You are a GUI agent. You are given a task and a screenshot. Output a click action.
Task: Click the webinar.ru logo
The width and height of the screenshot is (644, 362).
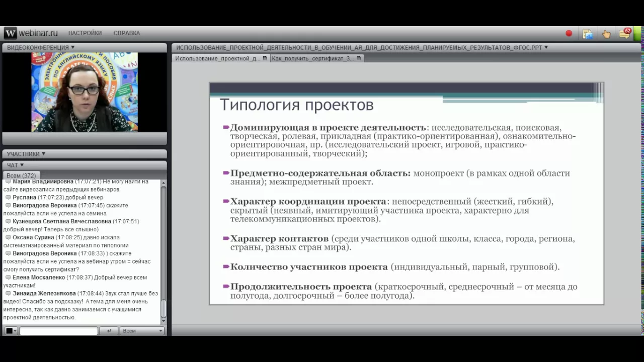[31, 33]
